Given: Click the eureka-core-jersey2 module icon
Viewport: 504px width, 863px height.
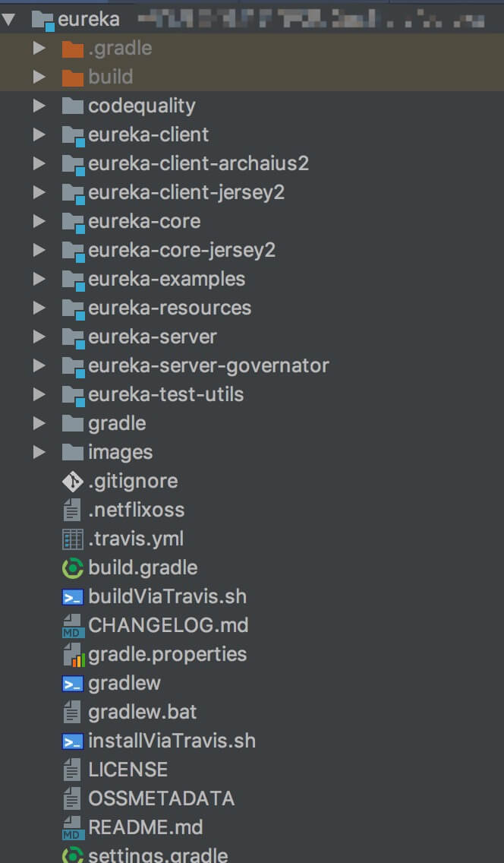Looking at the screenshot, I should pos(73,251).
